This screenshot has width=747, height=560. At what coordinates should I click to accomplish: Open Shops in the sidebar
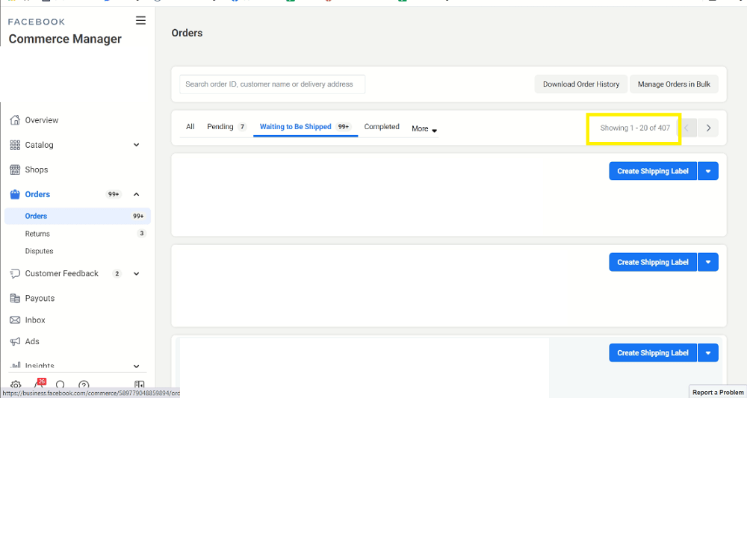(x=36, y=169)
